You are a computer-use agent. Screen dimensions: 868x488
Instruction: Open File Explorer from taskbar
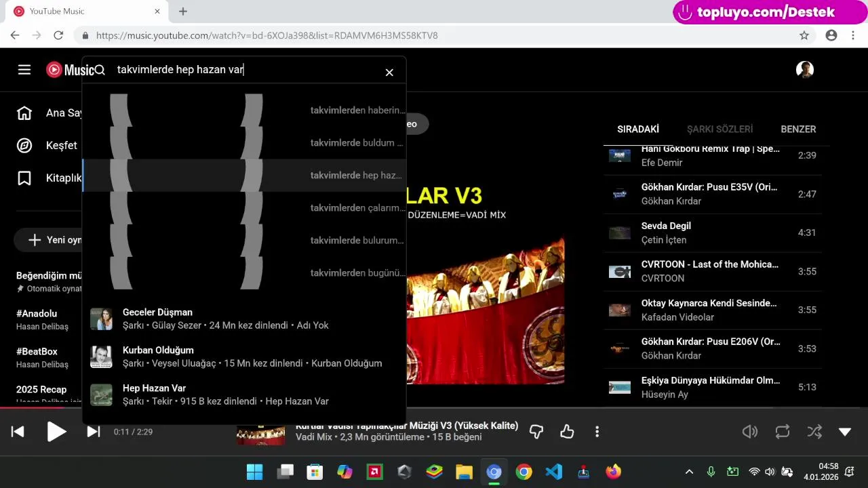tap(464, 472)
